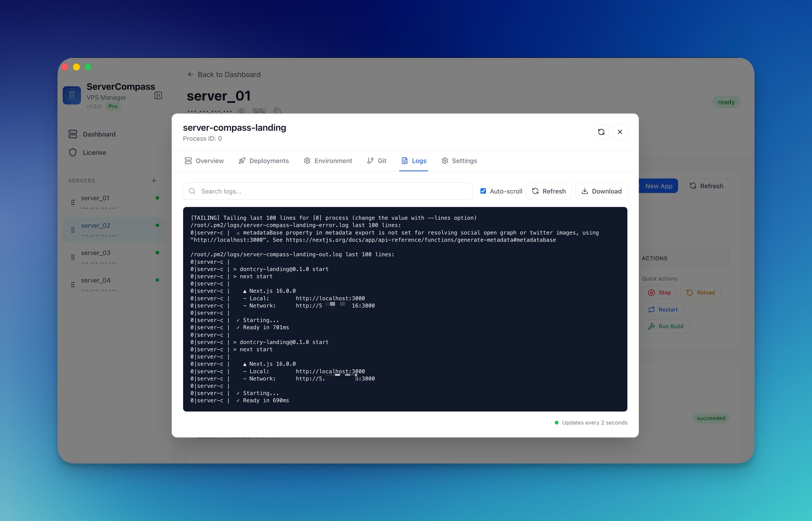Go Back to Dashboard

[x=224, y=74]
